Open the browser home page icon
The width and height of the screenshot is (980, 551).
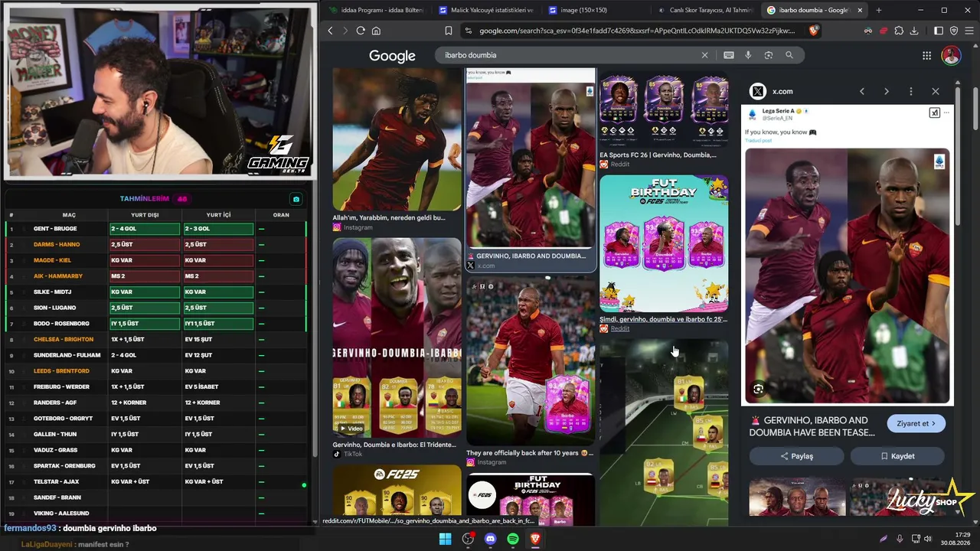376,31
